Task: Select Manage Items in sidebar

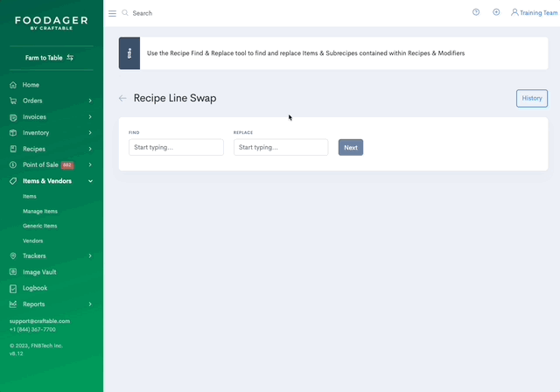Action: pos(40,211)
